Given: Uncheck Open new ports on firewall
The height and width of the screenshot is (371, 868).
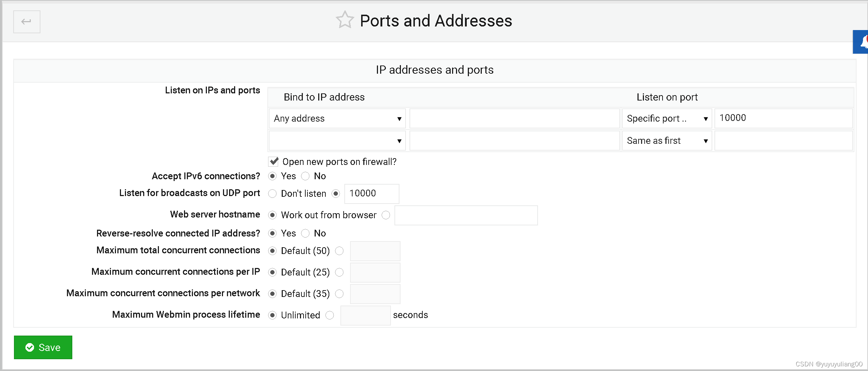Looking at the screenshot, I should (x=273, y=161).
